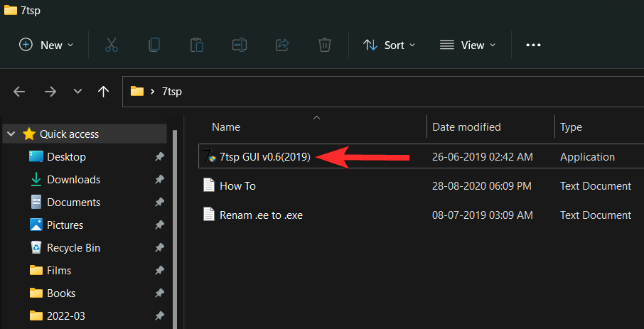Screen dimensions: 644x329
Task: Sort files by Name column header
Action: (x=226, y=127)
